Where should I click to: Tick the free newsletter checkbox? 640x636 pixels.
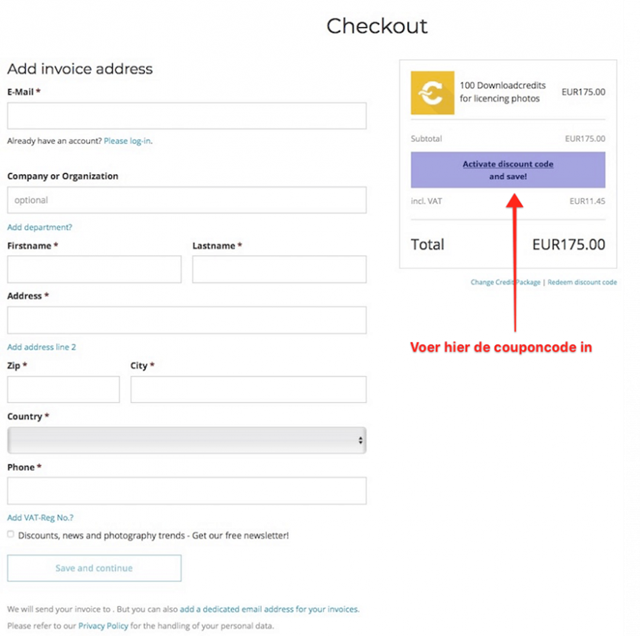11,535
